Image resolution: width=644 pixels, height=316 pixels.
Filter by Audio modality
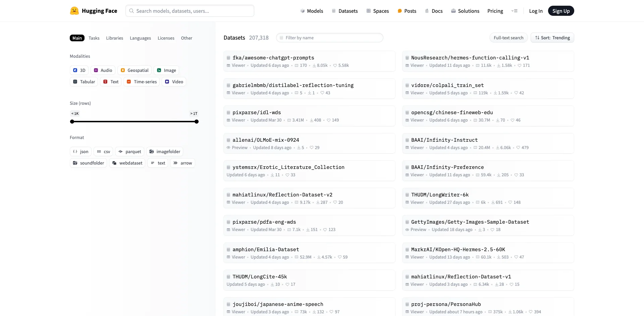click(103, 70)
